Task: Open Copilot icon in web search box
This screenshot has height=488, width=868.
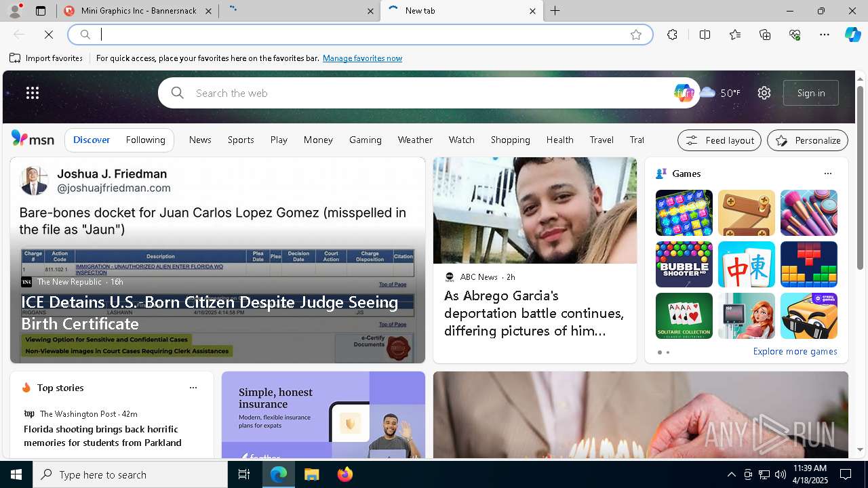Action: click(x=684, y=93)
